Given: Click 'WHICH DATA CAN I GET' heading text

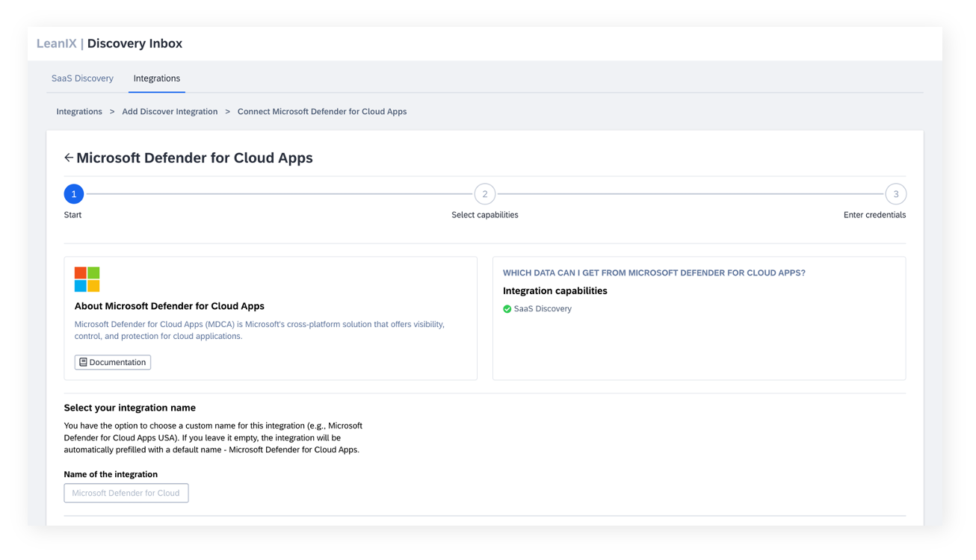Looking at the screenshot, I should (654, 273).
